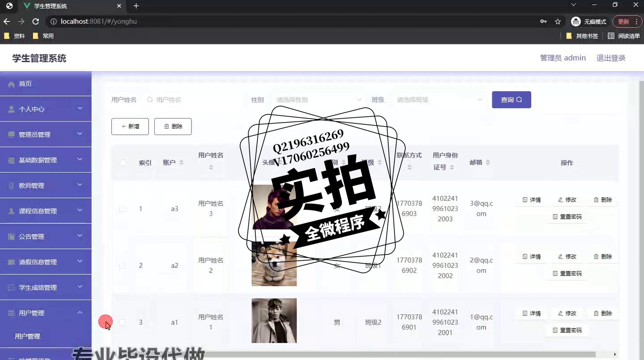Expand the 学生成绩管理 menu chevron
The height and width of the screenshot is (360, 644).
(x=80, y=287)
